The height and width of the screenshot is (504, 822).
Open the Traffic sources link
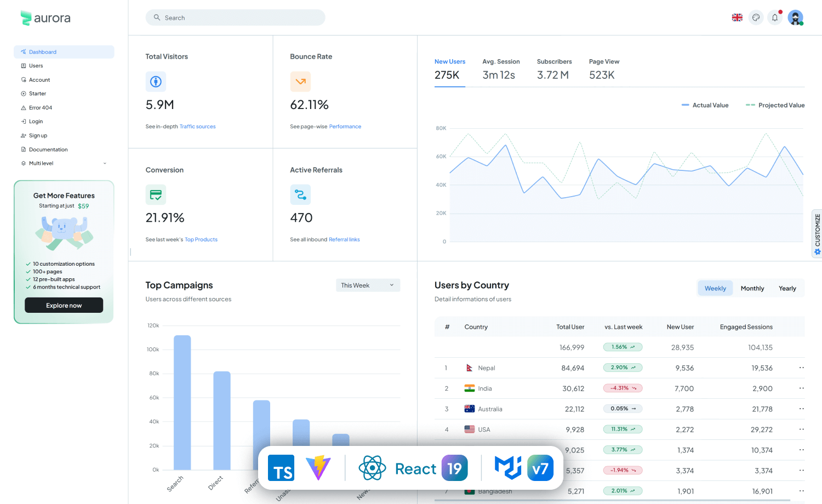pos(197,126)
